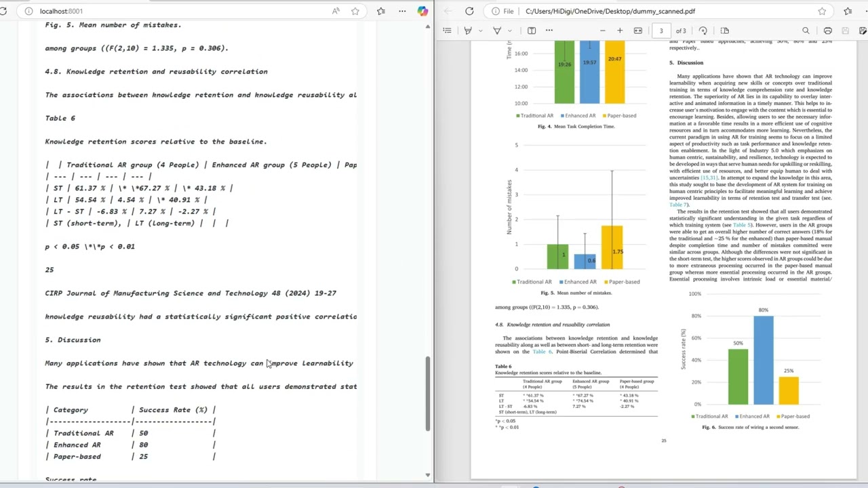Click 'CIRP Journal of Manufacturing Science' citation line

point(191,293)
